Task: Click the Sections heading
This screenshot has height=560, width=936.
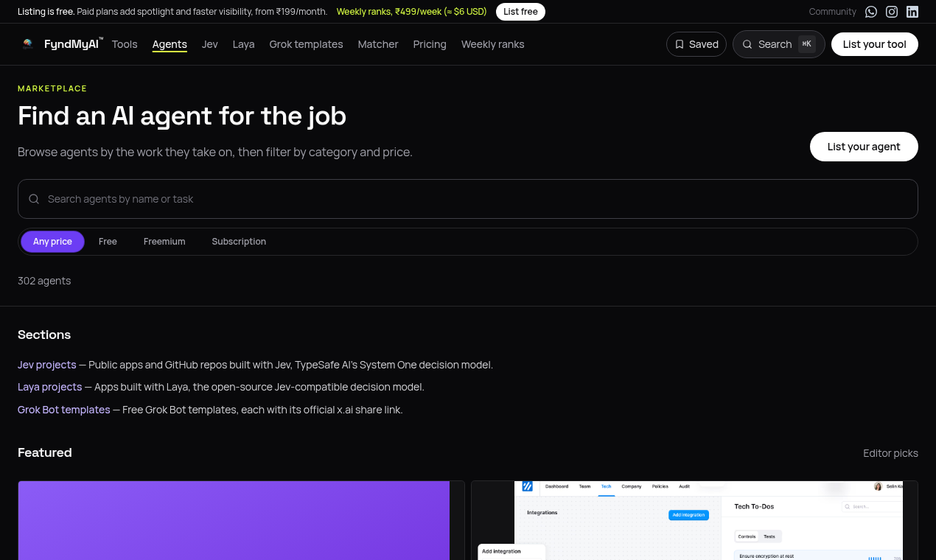Action: click(x=44, y=335)
